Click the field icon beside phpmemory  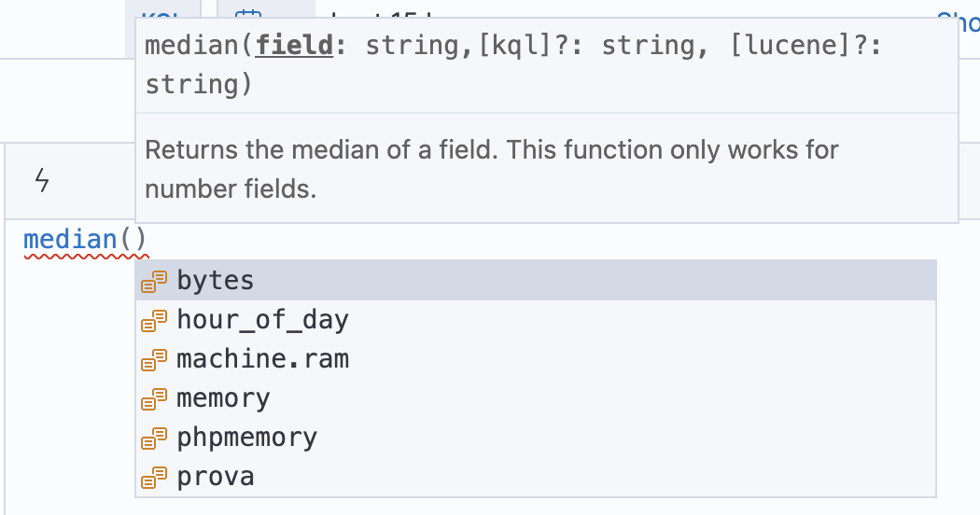[x=154, y=438]
